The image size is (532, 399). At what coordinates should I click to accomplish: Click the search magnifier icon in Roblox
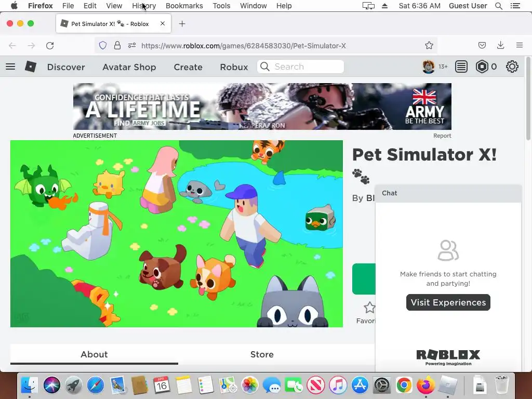[x=265, y=66]
